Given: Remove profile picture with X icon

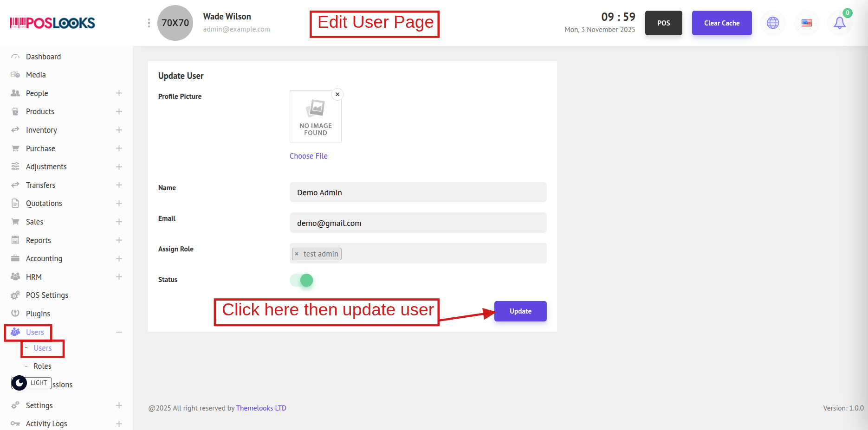Looking at the screenshot, I should click(337, 94).
